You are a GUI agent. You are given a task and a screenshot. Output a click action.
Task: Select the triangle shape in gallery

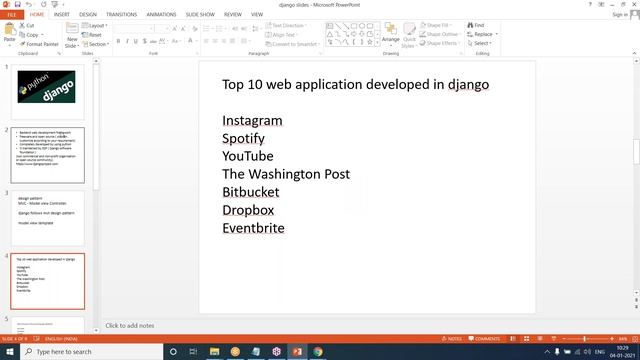point(330,34)
